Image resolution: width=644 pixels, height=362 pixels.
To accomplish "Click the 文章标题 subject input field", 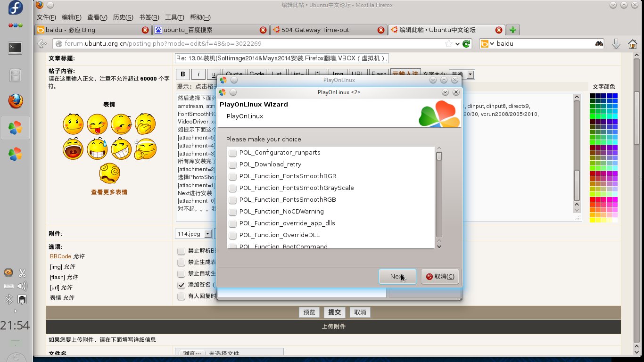I will (282, 58).
